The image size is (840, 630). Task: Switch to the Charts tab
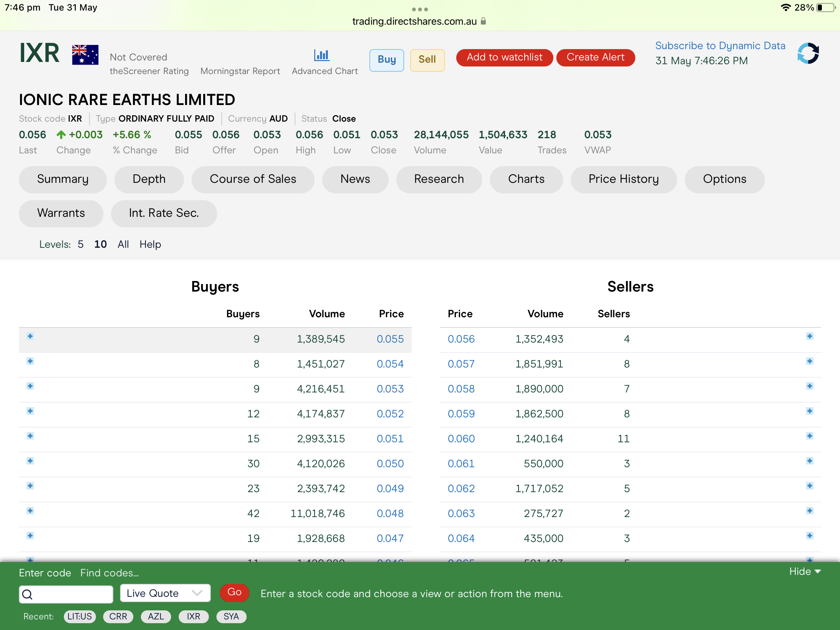click(527, 179)
